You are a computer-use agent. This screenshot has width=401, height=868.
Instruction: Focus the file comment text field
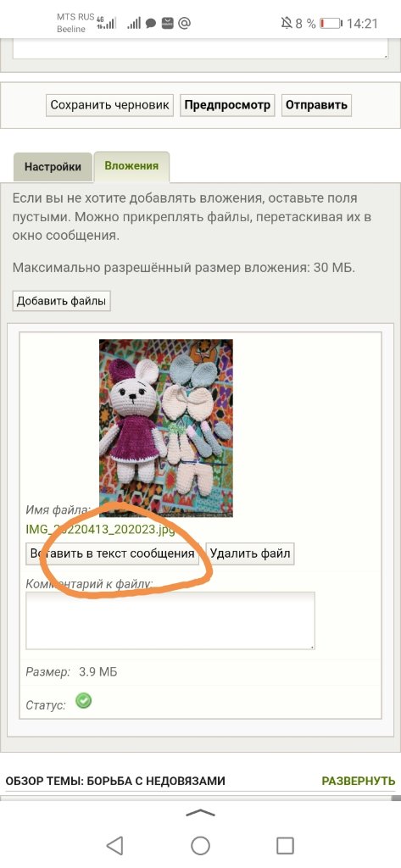170,620
